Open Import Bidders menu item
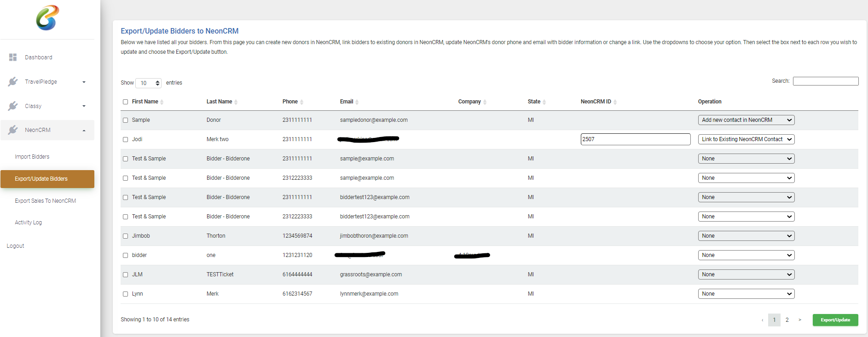The width and height of the screenshot is (868, 337). click(32, 157)
